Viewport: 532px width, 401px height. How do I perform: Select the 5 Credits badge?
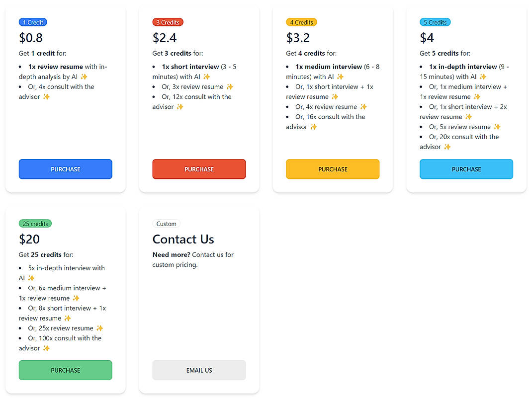[x=435, y=22]
